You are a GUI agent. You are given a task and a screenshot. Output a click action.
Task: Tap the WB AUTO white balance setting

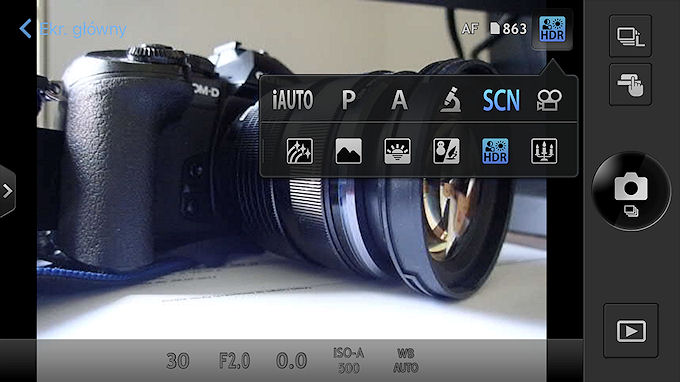405,360
